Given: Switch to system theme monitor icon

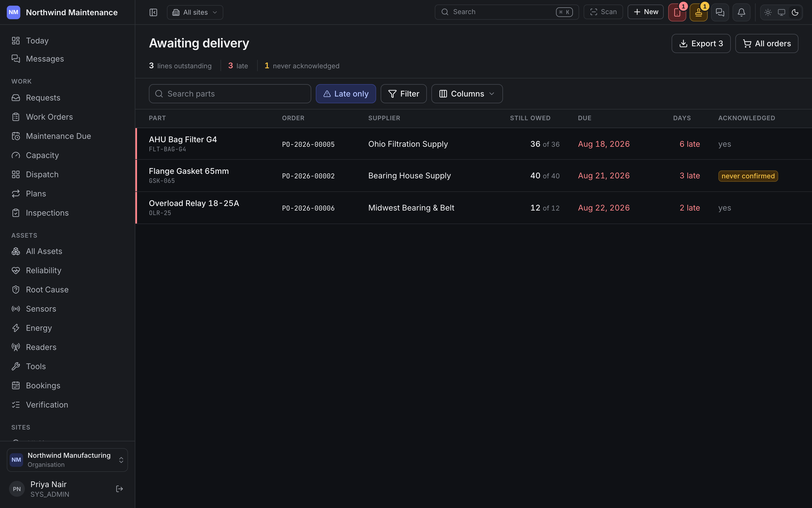Looking at the screenshot, I should (x=782, y=12).
